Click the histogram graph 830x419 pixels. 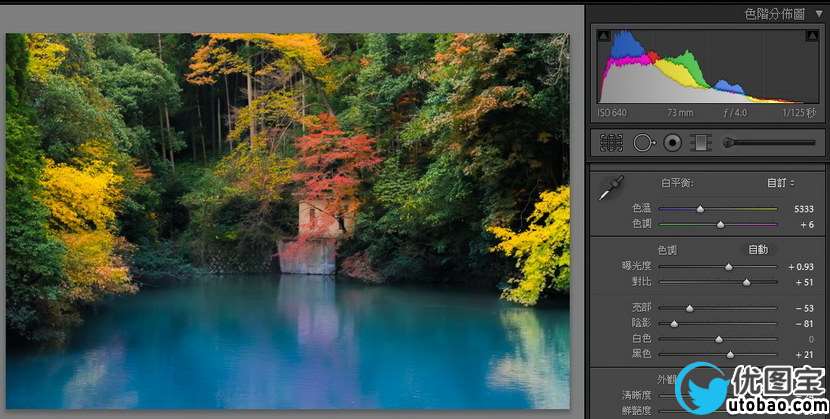[x=708, y=66]
